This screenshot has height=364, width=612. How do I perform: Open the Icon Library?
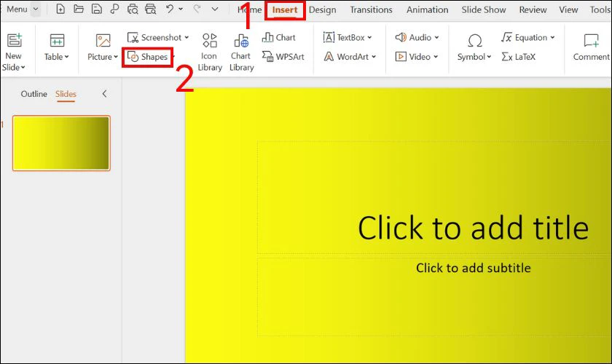(x=210, y=52)
